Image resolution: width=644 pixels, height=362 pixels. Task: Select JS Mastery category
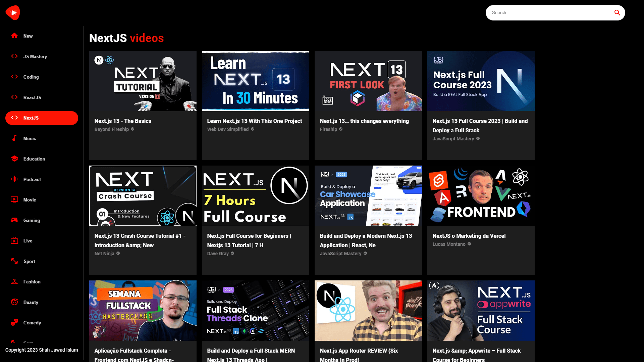click(x=42, y=56)
